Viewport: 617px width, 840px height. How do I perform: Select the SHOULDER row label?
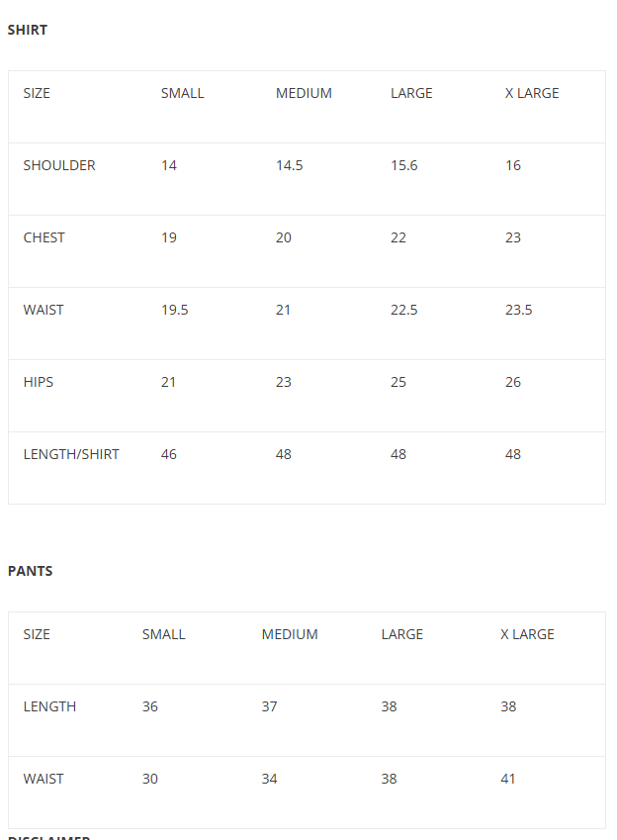[x=59, y=165]
